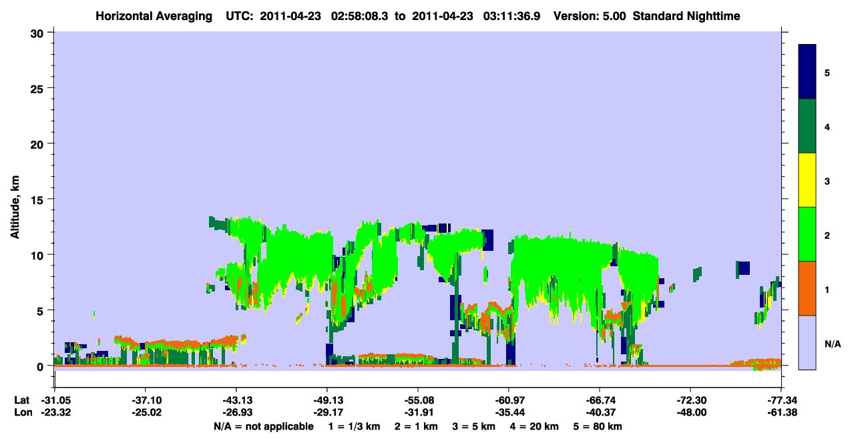Click the bright green colorbar segment labeled 2

point(807,234)
